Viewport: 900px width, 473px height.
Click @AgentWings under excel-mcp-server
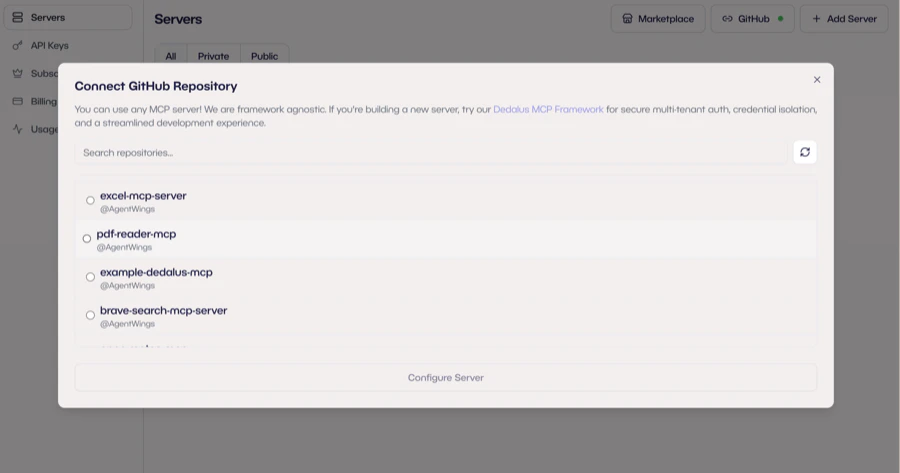point(127,209)
